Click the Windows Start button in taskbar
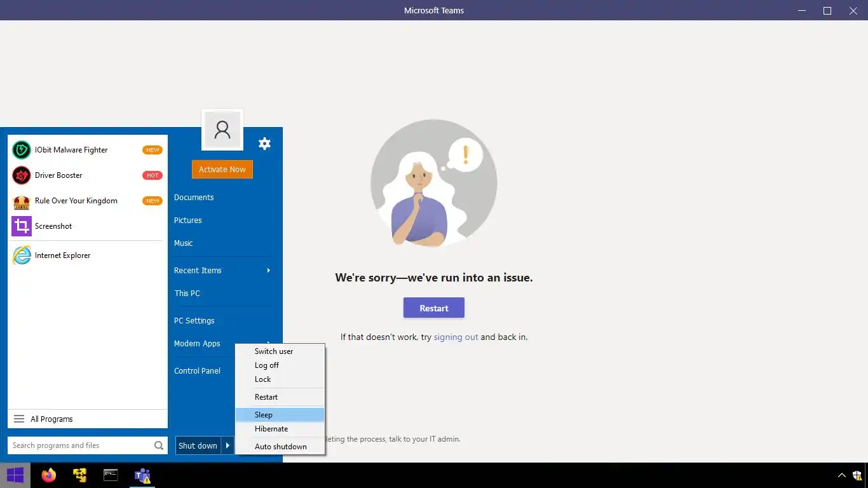Image resolution: width=868 pixels, height=488 pixels. 15,475
